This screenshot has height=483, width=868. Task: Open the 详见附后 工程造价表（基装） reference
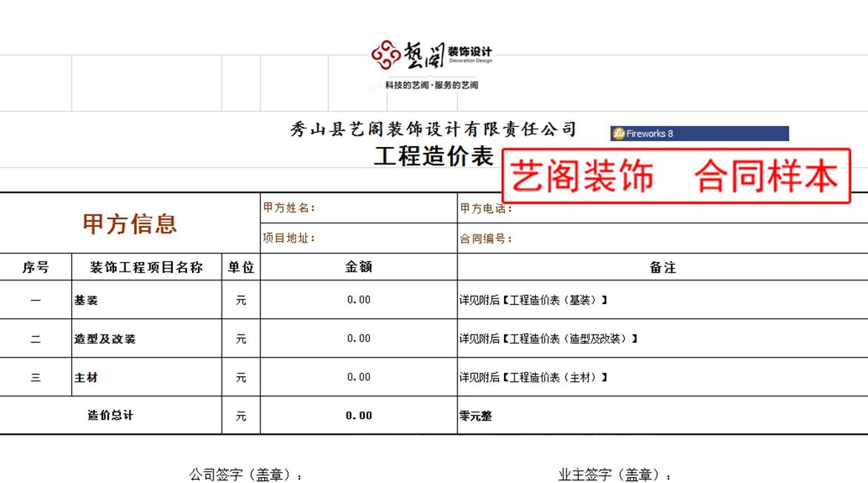point(534,300)
